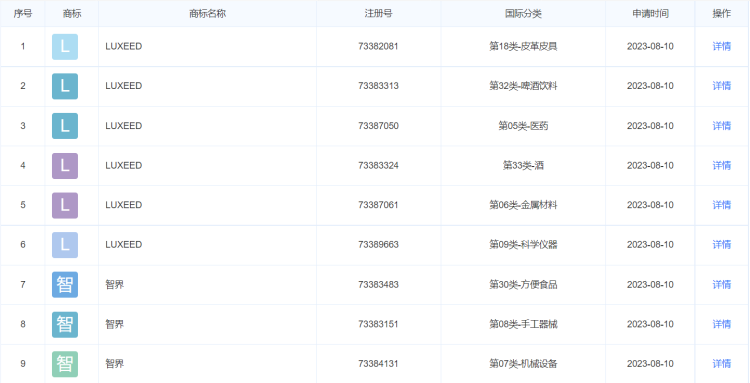Click the 序号 column header

(22, 14)
